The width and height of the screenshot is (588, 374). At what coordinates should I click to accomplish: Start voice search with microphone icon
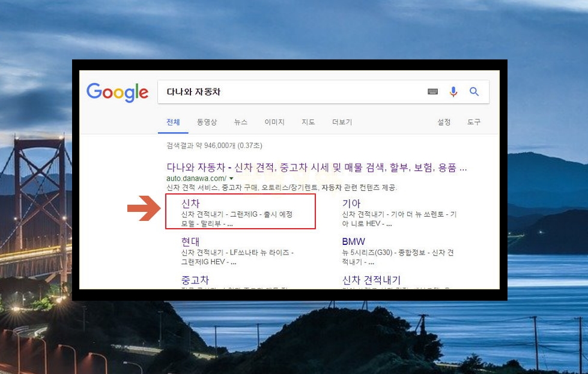tap(453, 91)
